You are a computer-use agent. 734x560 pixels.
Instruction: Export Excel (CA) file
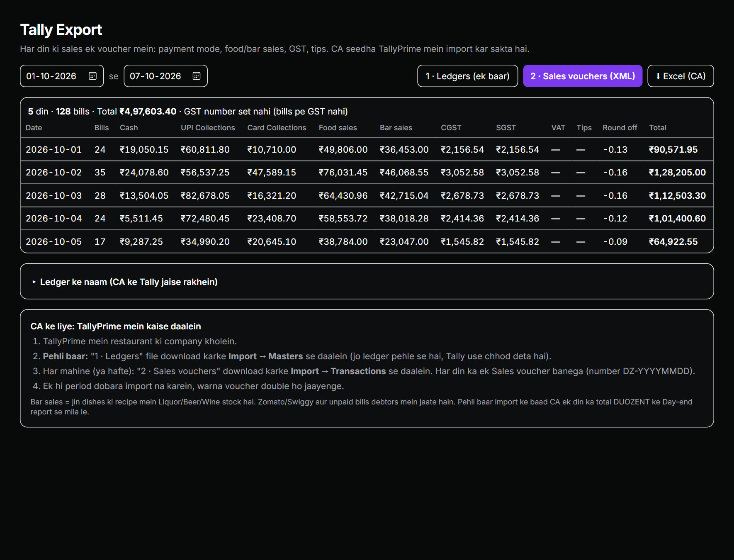pos(681,76)
